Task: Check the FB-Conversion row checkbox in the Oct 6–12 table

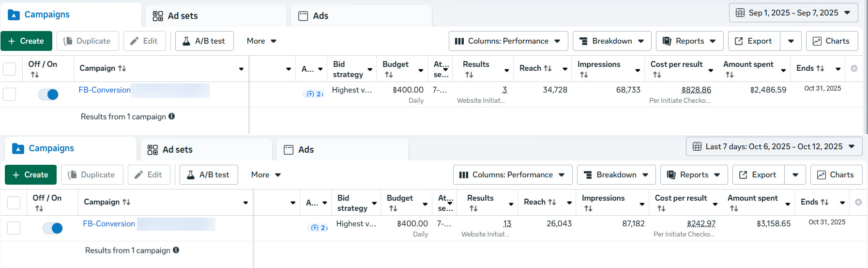Action: pos(14,228)
